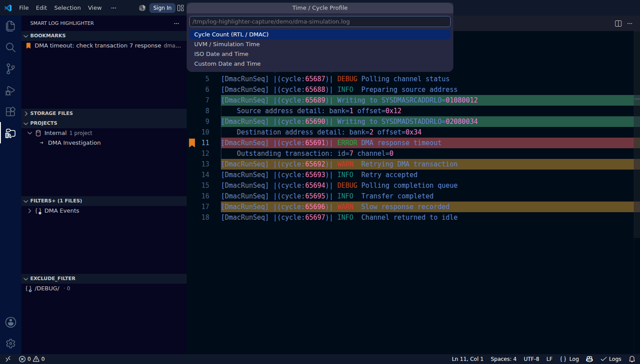Open the Explorer view in the activity bar
The image size is (640, 364).
(x=11, y=26)
